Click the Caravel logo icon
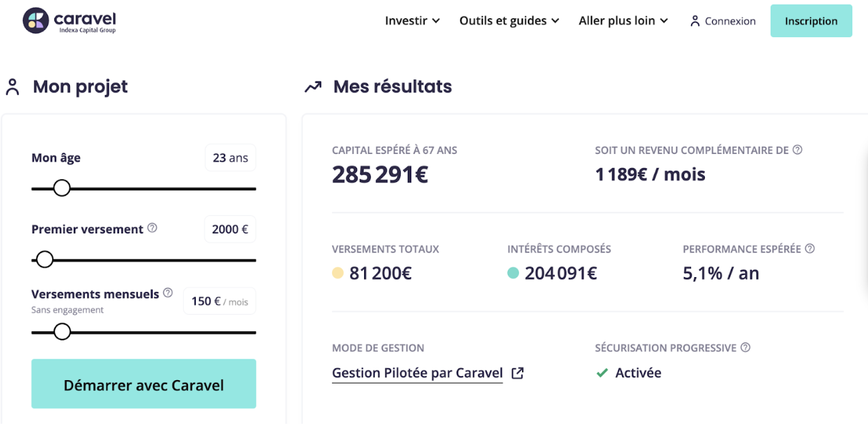 [x=36, y=21]
